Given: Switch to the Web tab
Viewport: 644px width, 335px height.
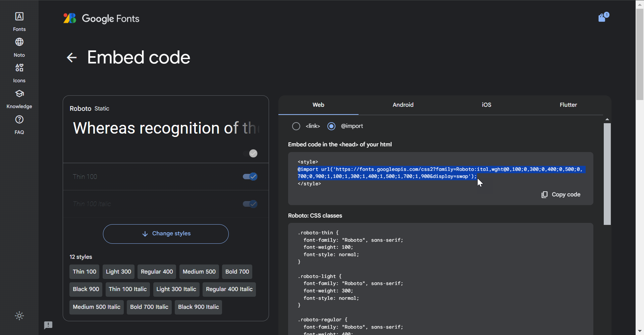Looking at the screenshot, I should click(318, 105).
